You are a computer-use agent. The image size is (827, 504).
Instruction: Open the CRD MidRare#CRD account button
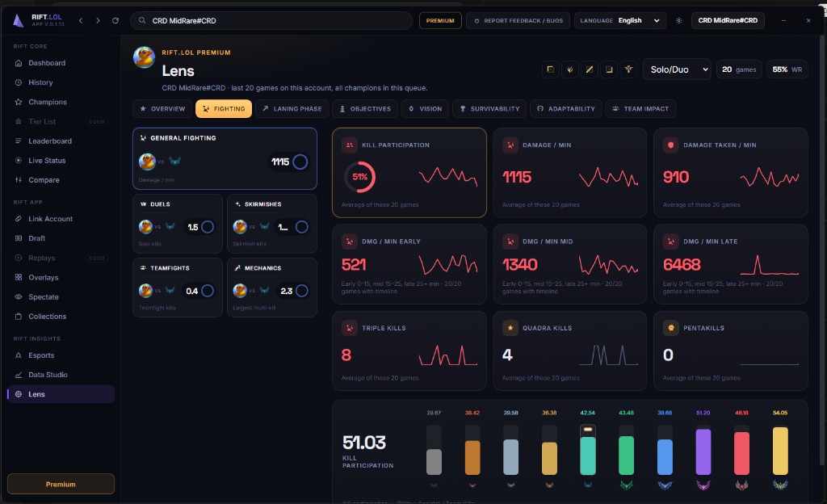click(728, 20)
